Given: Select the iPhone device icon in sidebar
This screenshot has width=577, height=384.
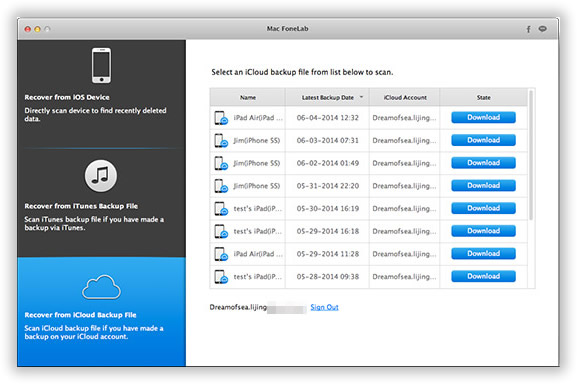Looking at the screenshot, I should pyautogui.click(x=101, y=65).
